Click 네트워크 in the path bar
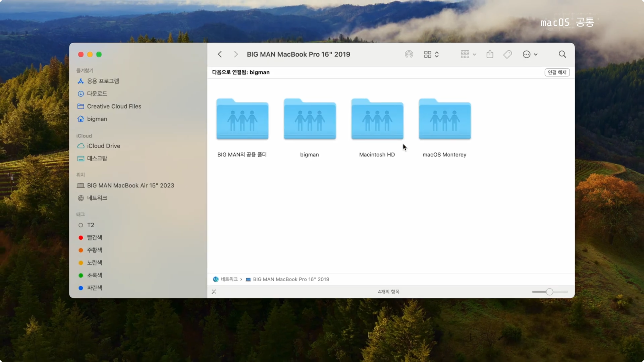 (229, 279)
